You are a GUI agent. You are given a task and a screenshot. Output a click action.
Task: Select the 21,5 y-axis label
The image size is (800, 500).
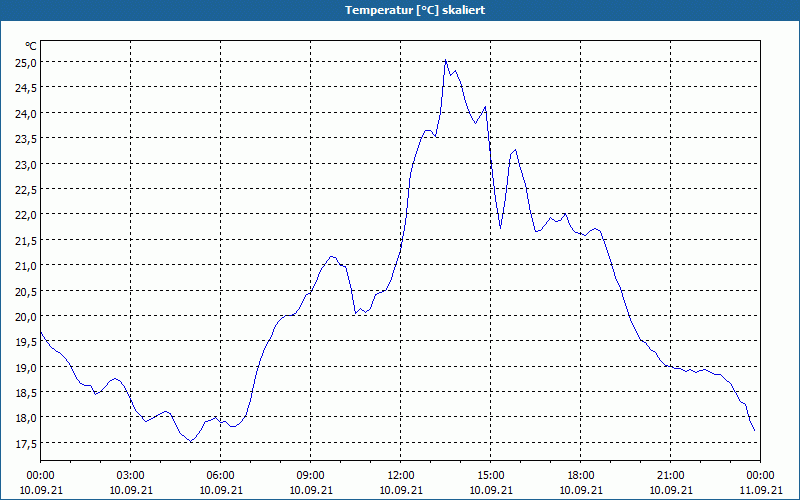coord(27,241)
